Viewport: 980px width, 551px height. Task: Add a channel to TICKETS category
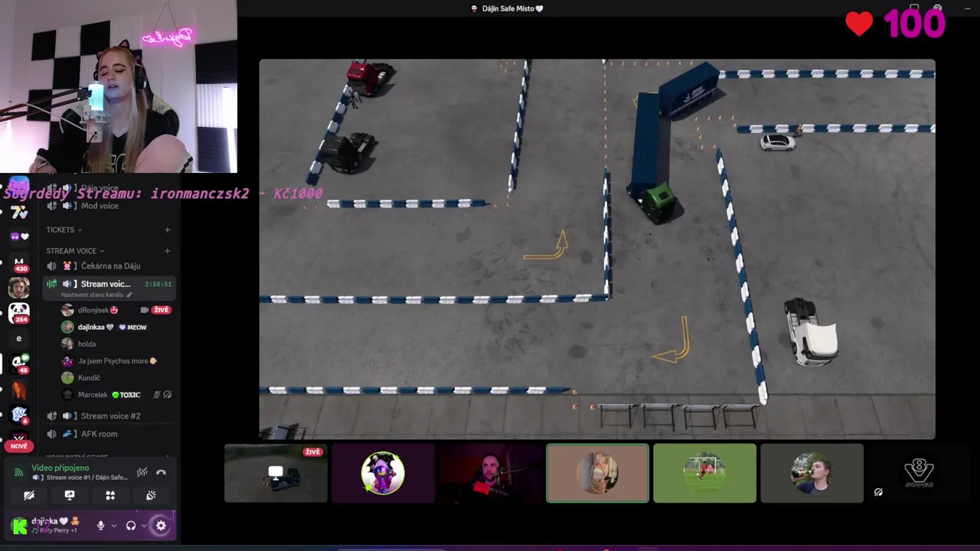click(x=167, y=230)
